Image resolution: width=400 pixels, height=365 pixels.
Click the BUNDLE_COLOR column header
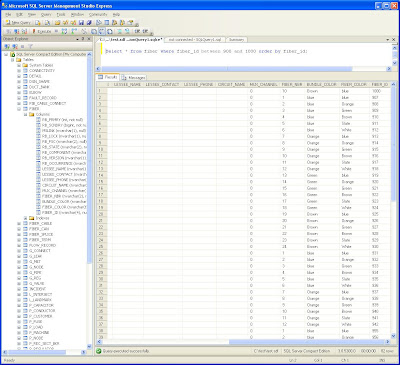click(321, 85)
